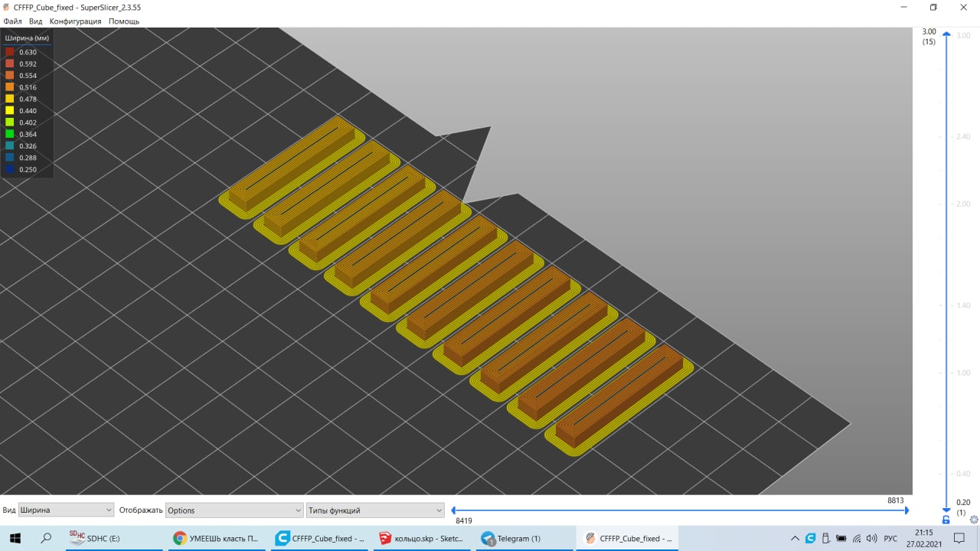Click the 2.40 layer height tick label
980x551 pixels.
[x=962, y=136]
